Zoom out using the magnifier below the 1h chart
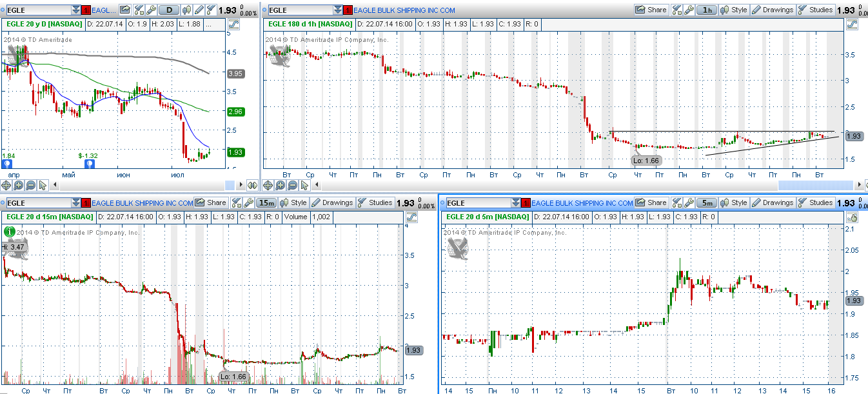This screenshot has width=868, height=394. pos(291,185)
